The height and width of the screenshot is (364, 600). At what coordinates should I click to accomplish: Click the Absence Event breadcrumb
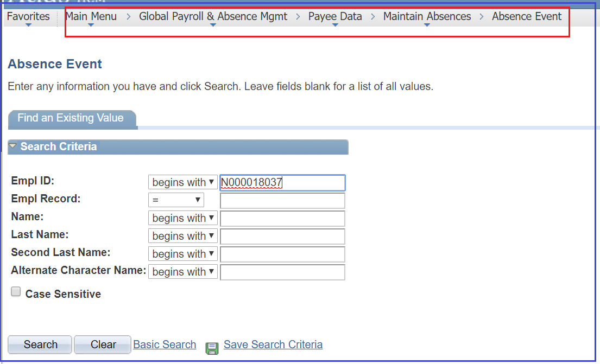point(527,16)
